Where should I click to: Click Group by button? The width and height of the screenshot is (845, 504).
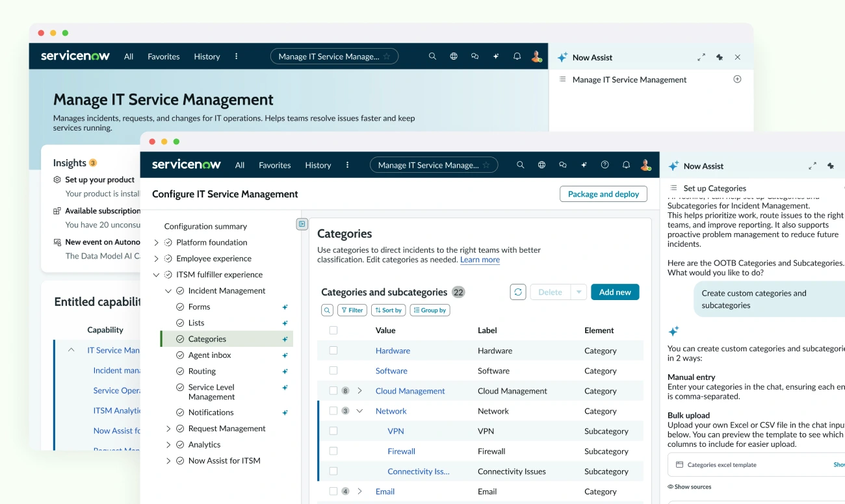(x=430, y=310)
